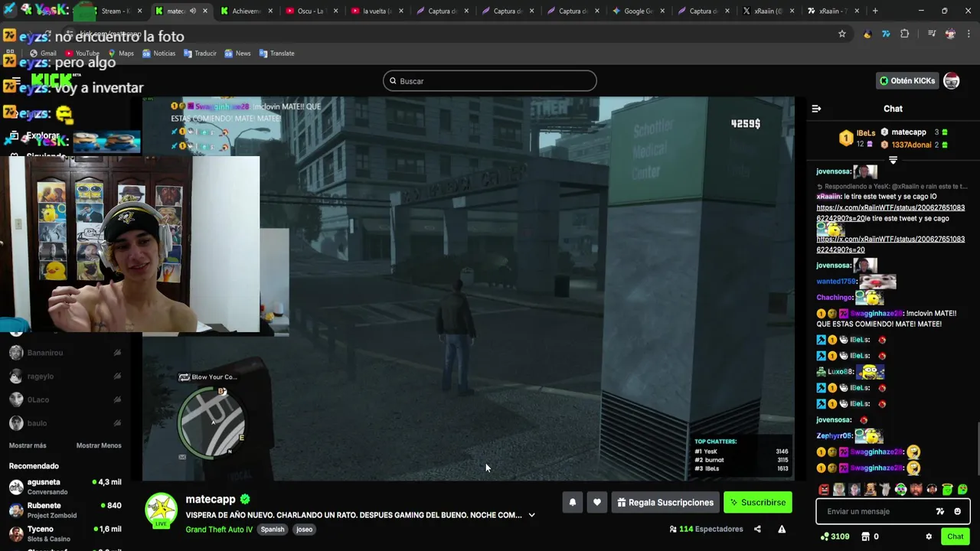Open emoji picker in chat input

[957, 511]
